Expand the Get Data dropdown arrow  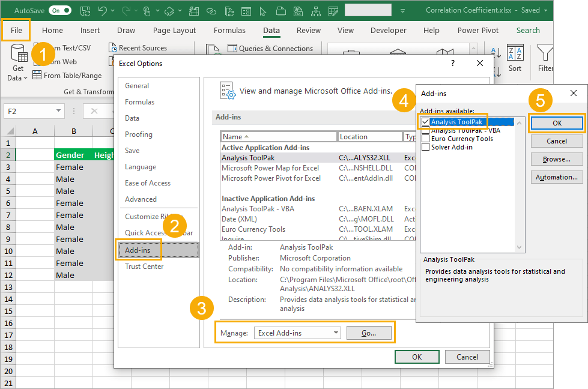(x=25, y=78)
